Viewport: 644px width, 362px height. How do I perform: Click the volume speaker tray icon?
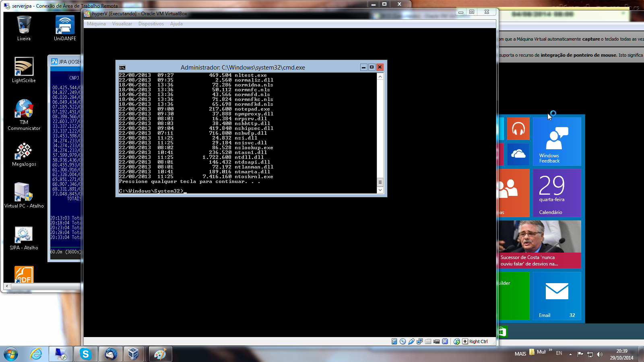(600, 354)
